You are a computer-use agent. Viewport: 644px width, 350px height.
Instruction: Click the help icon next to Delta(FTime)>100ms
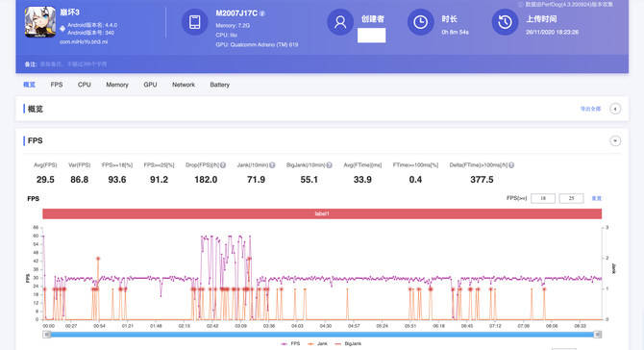point(511,165)
